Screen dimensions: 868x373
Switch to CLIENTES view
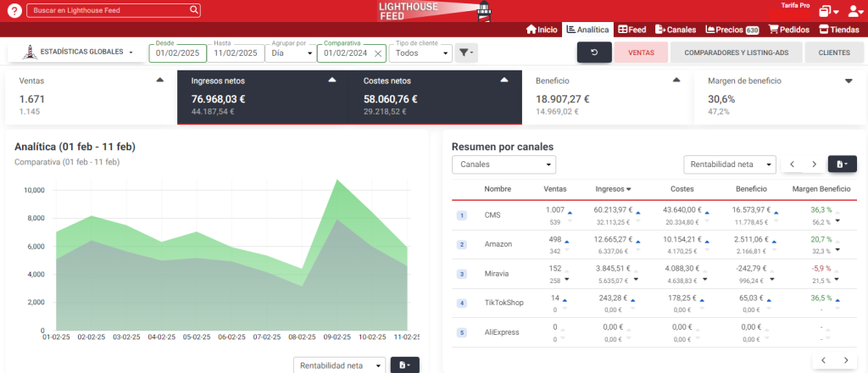(x=834, y=53)
